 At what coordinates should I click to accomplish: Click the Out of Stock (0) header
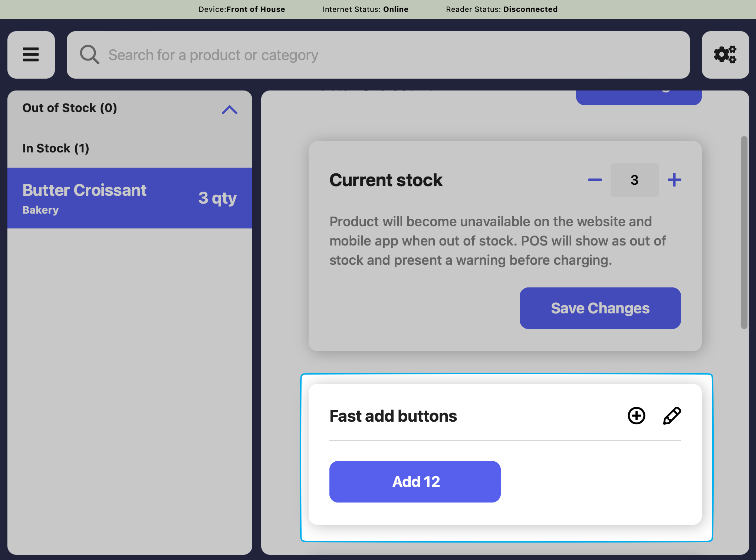[70, 108]
